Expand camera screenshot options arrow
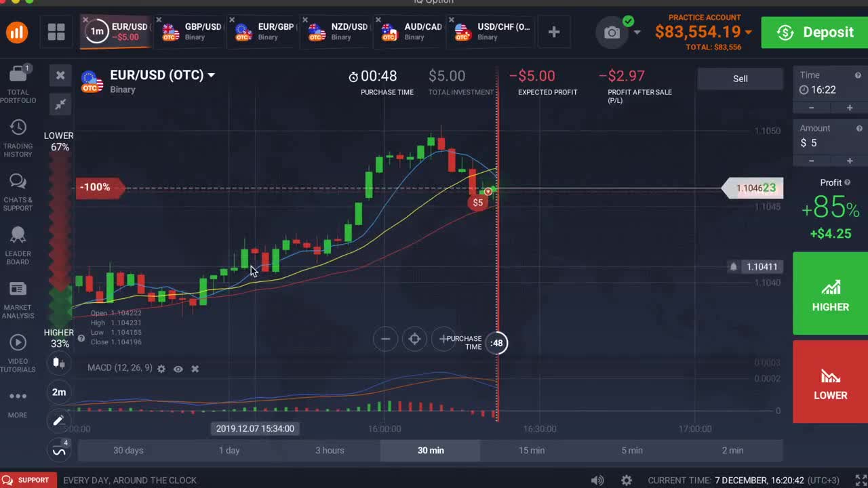This screenshot has width=868, height=488. click(x=636, y=32)
